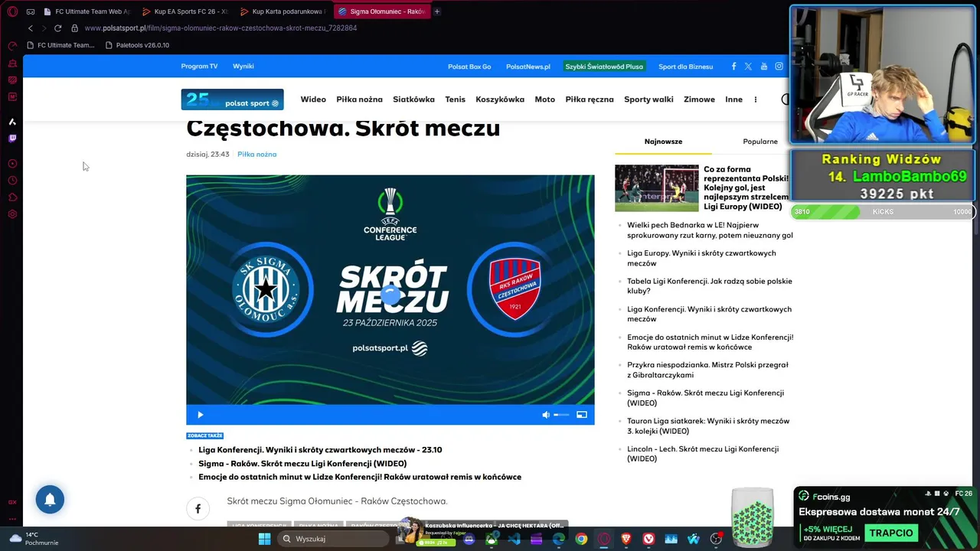980x551 pixels.
Task: Play the Skrót meczu video
Action: click(x=200, y=415)
